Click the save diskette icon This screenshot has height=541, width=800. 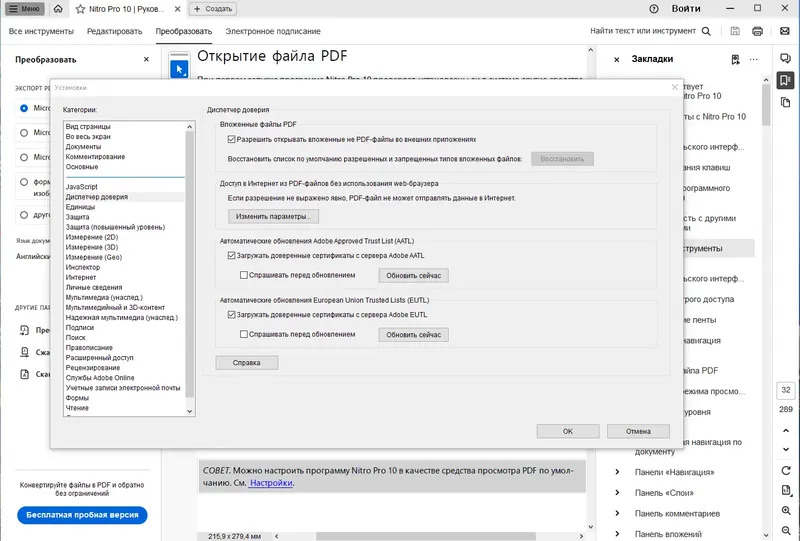735,31
